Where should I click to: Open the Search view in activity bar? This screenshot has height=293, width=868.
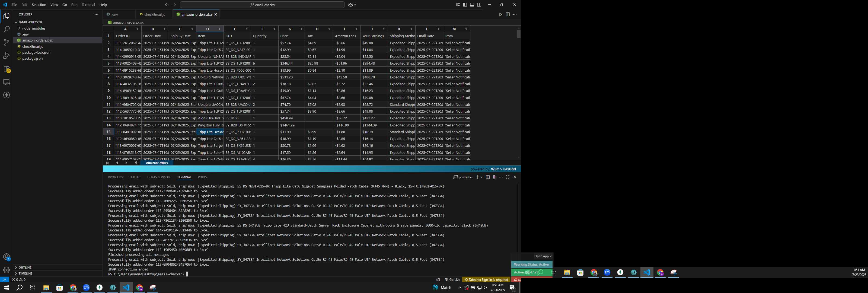coord(7,29)
